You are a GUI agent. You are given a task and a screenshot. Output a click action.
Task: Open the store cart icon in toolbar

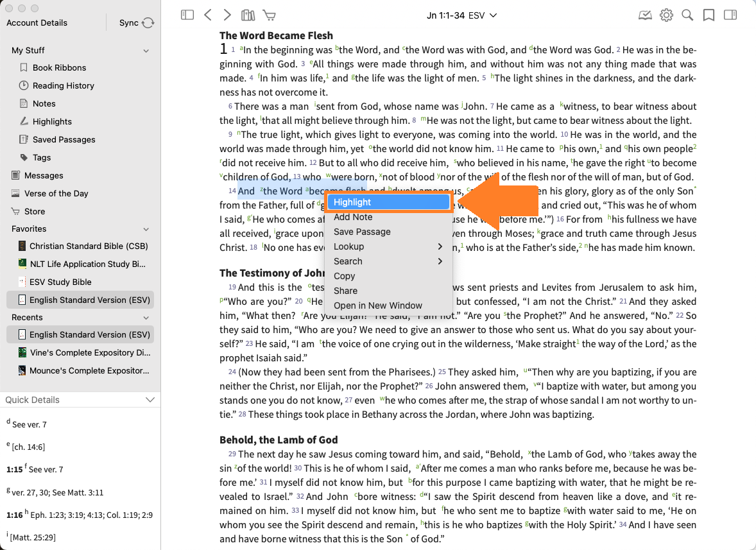point(269,15)
